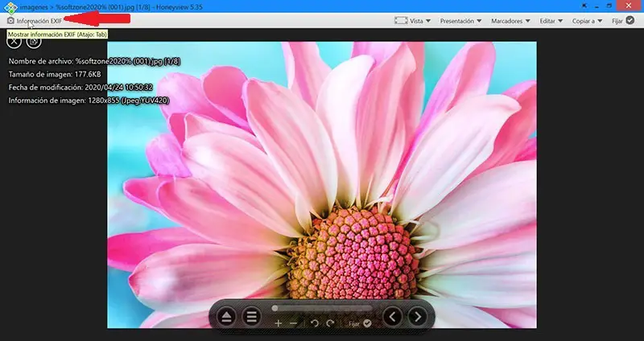Zoom in with the plus icon
This screenshot has width=644, height=341.
point(278,323)
